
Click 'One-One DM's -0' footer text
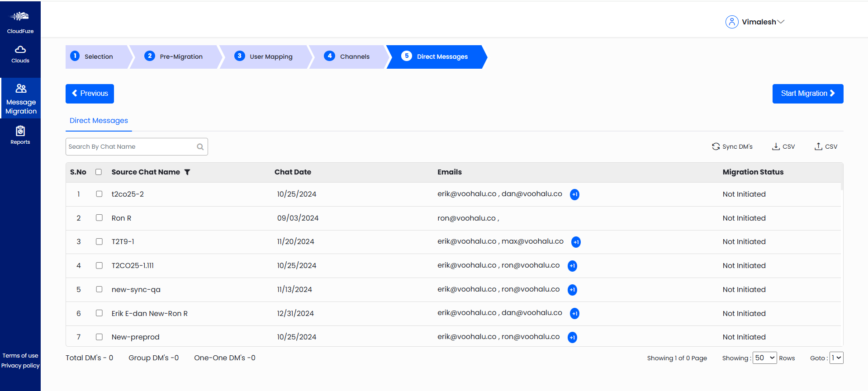coord(225,358)
